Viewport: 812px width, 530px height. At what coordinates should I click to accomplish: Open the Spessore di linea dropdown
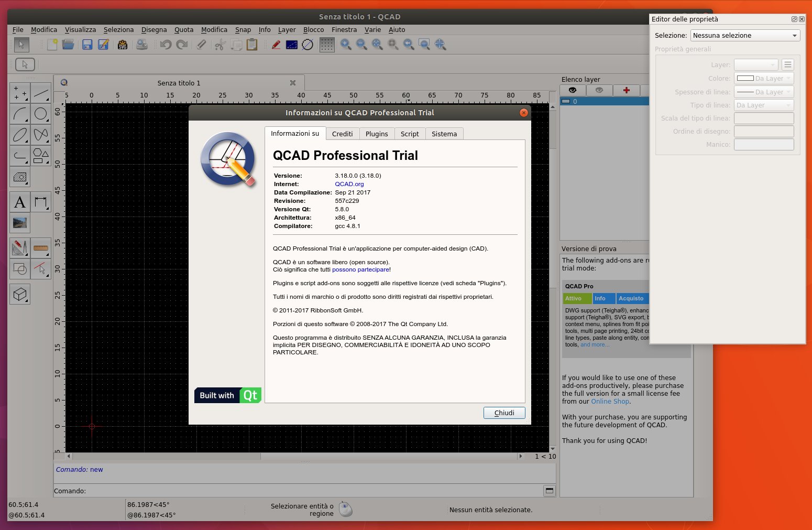pyautogui.click(x=764, y=92)
